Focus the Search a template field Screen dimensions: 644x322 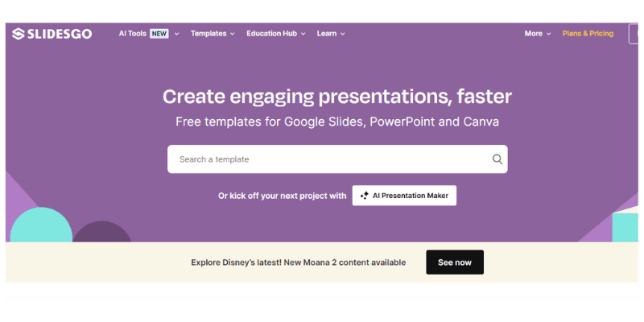[337, 159]
